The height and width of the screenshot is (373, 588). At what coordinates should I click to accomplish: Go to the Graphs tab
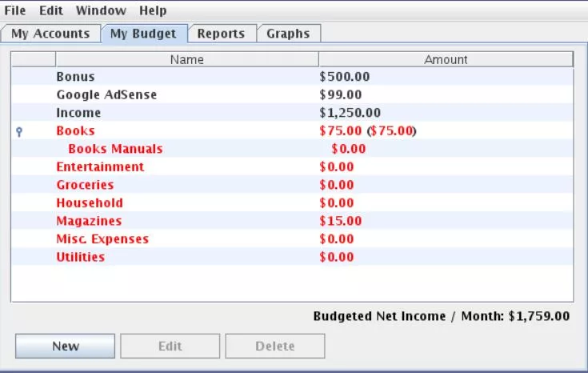[x=288, y=34]
